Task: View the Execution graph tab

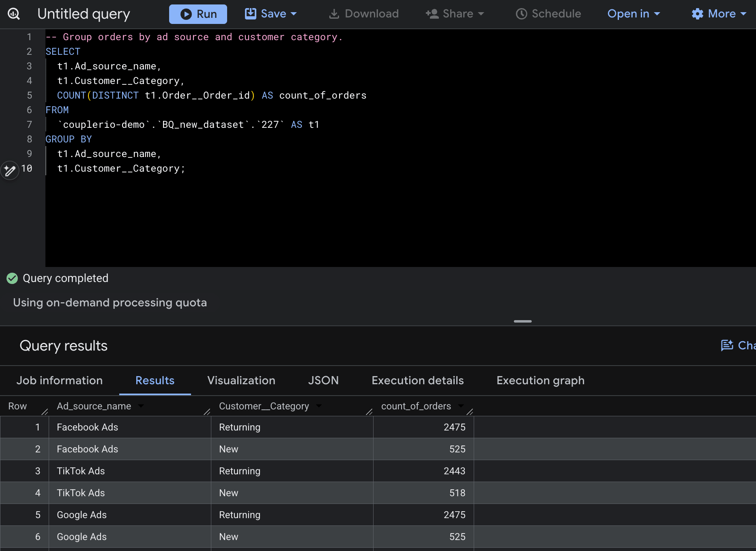Action: [541, 381]
